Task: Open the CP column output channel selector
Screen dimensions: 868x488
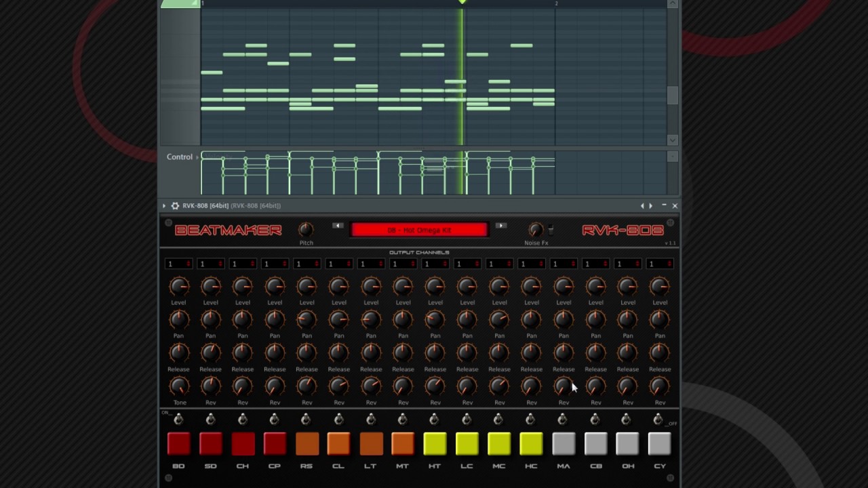Action: click(275, 264)
